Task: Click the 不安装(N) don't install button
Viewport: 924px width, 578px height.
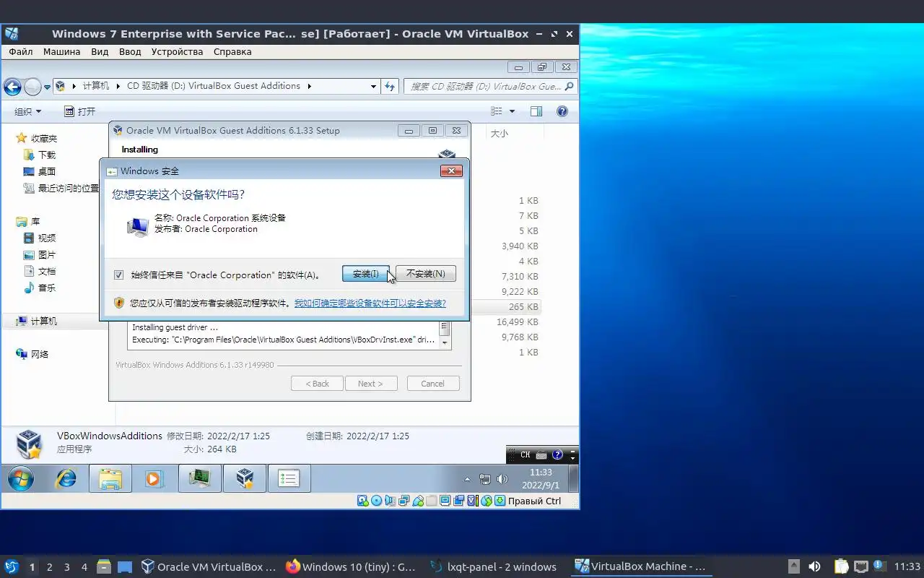Action: click(x=426, y=274)
